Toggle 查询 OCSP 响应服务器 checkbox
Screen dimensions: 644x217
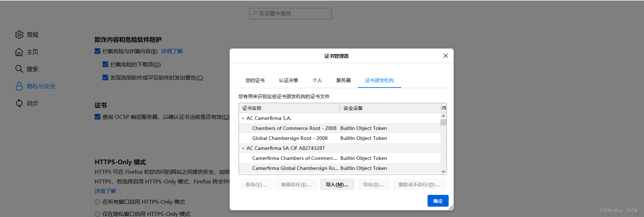click(x=98, y=117)
